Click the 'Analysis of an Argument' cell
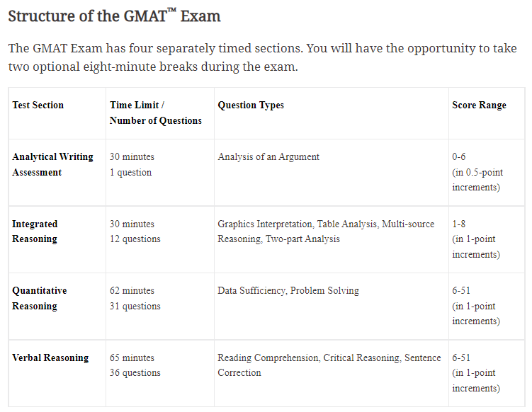 coord(268,156)
